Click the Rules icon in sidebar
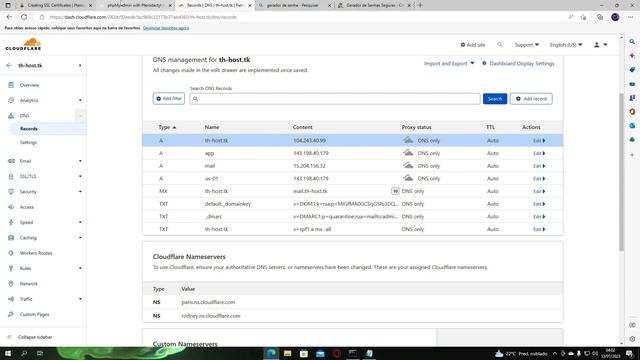The height and width of the screenshot is (360, 640). (11, 268)
